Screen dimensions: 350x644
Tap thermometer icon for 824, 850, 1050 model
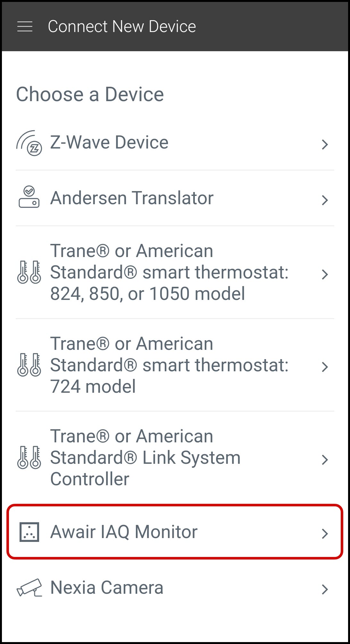[x=29, y=272]
